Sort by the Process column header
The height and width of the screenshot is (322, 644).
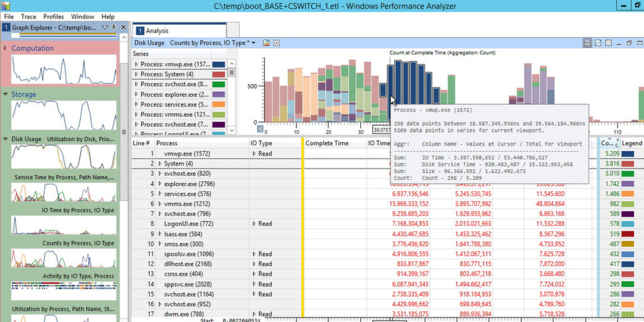click(202, 143)
